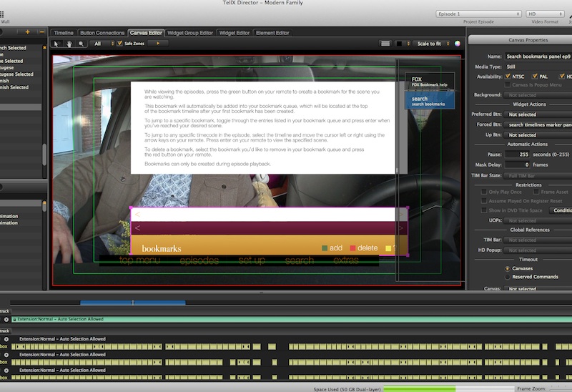Select the Reserved Commands radio button
This screenshot has height=392, width=572.
(508, 277)
